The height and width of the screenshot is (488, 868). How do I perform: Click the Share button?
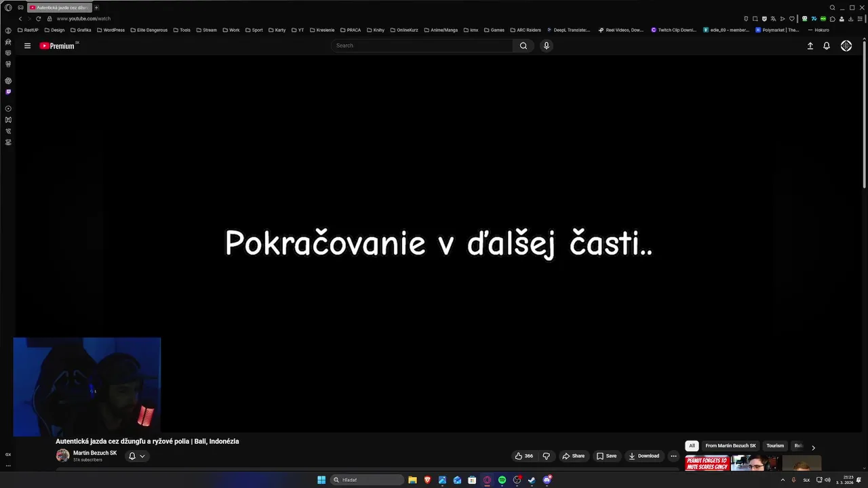pyautogui.click(x=573, y=456)
